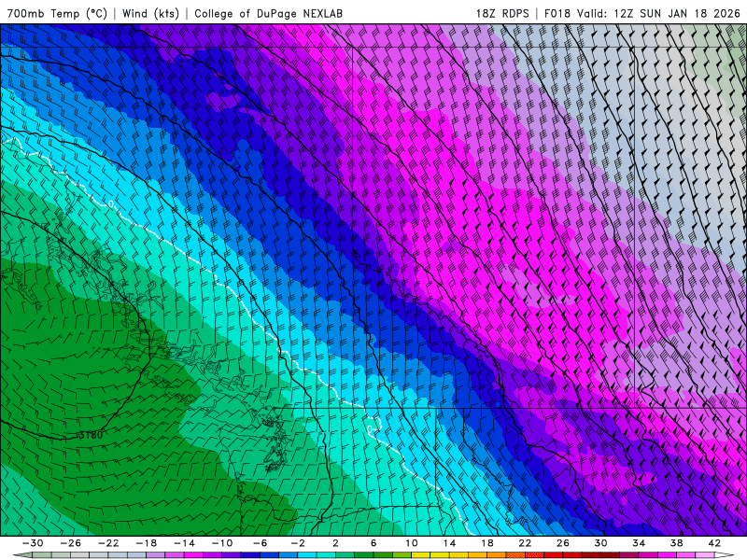Click the 10 value on the color scale
The width and height of the screenshot is (747, 560).
coord(411,543)
